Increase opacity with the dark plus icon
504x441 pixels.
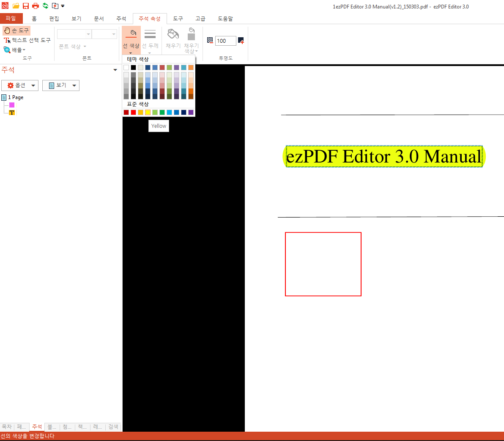tap(241, 41)
